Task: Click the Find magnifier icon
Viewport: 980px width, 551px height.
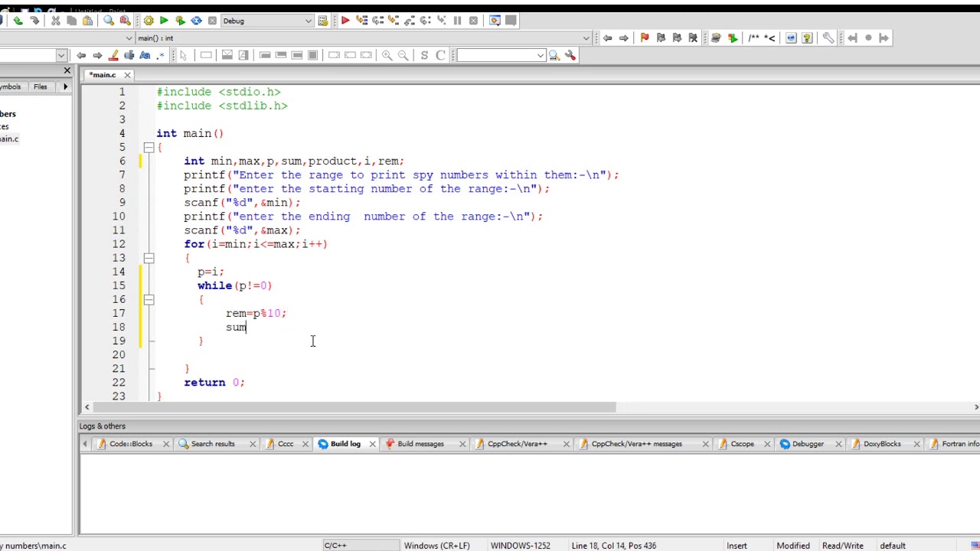Action: (x=109, y=21)
